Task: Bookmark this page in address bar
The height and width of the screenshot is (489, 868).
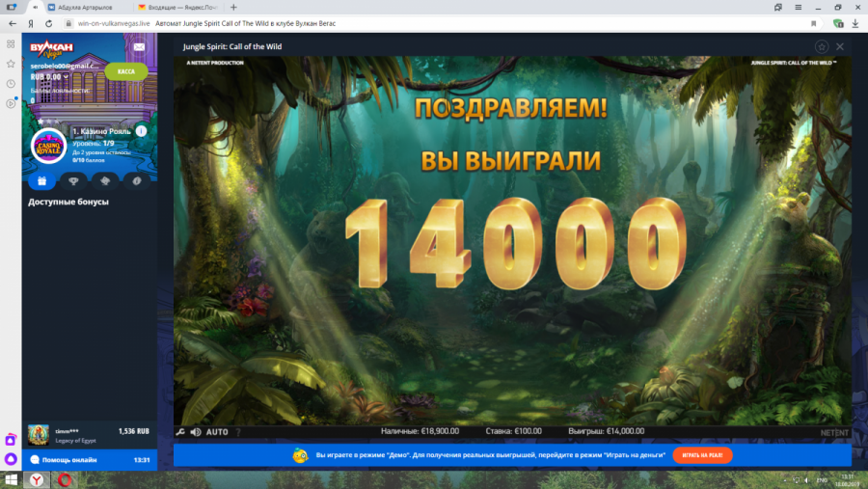Action: (813, 23)
